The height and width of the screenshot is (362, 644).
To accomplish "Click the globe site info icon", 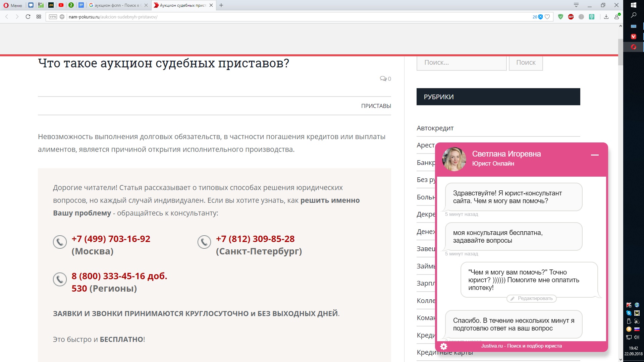I will click(62, 17).
